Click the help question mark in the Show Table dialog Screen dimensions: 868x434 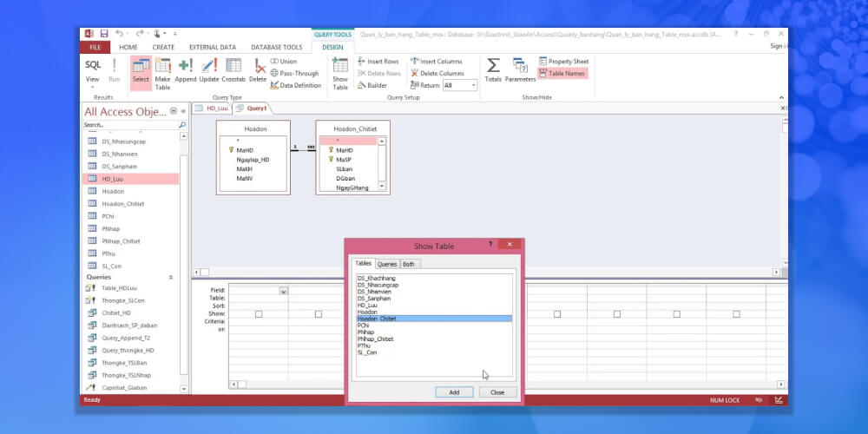490,244
